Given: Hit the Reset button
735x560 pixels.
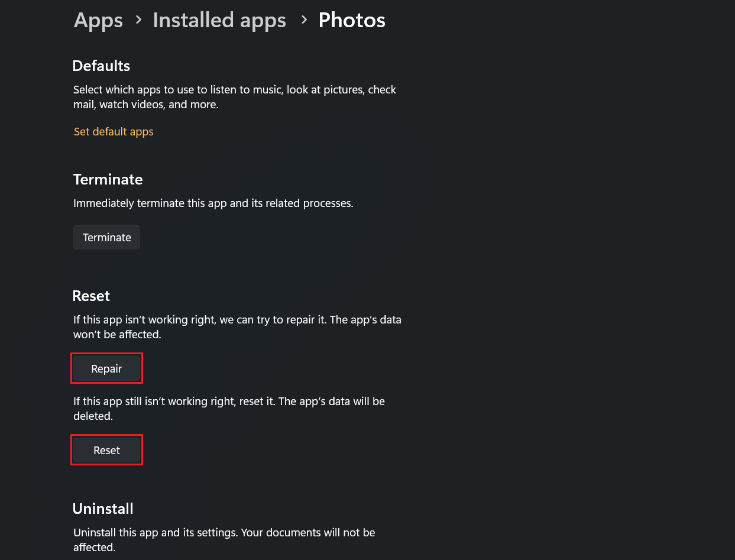Looking at the screenshot, I should [106, 450].
